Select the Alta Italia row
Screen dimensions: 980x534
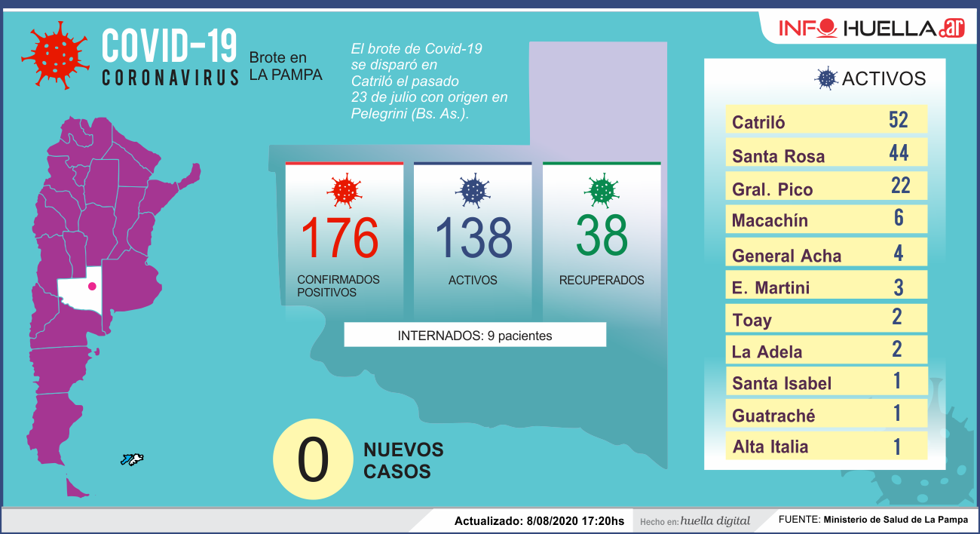coord(826,446)
